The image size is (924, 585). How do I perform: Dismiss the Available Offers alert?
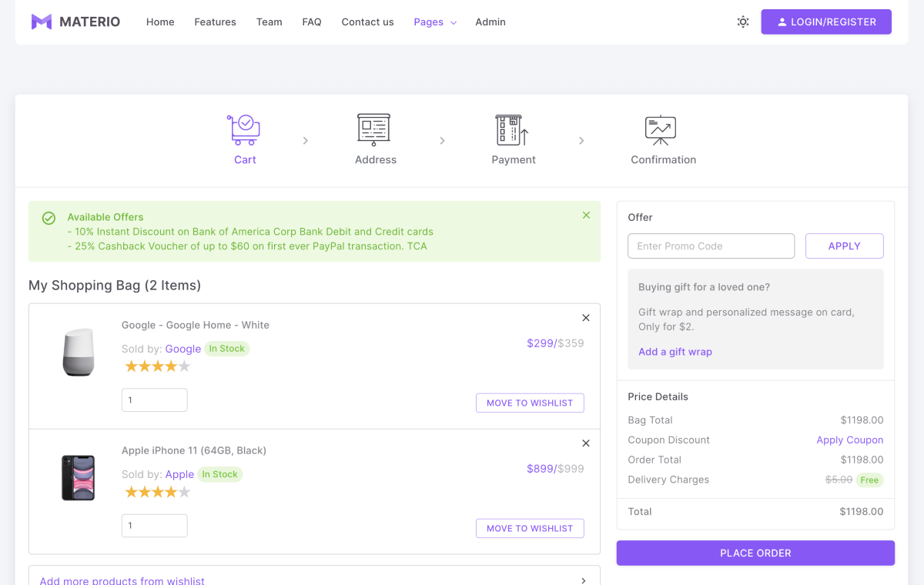(587, 216)
